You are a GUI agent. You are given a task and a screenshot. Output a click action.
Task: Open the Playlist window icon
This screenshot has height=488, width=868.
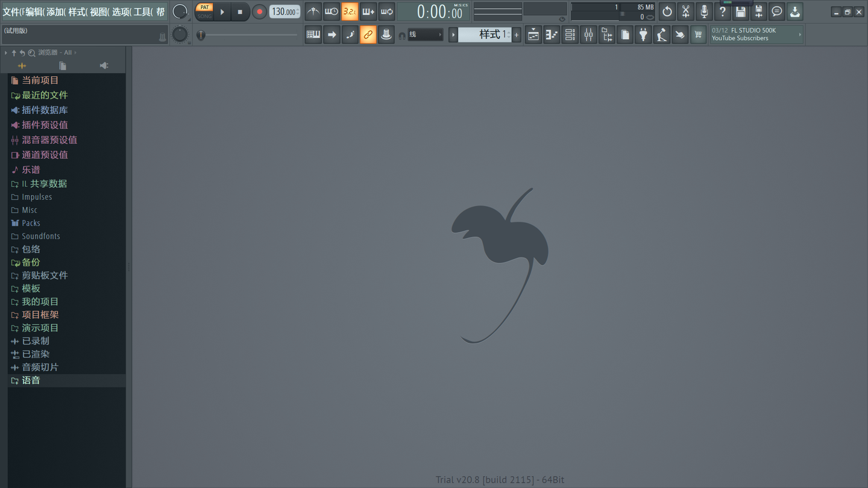click(x=533, y=34)
